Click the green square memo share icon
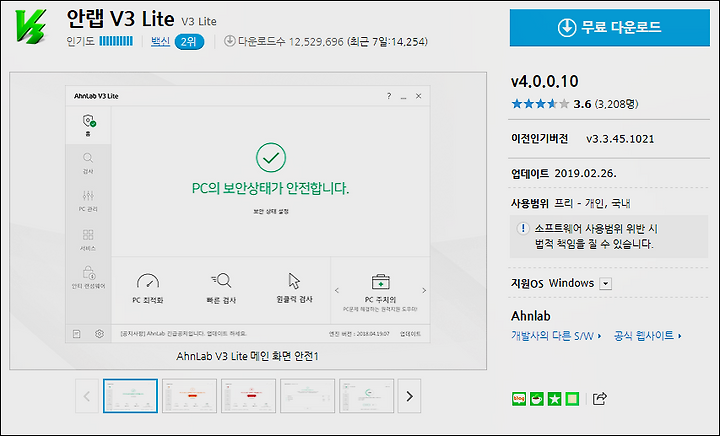This screenshot has width=720, height=436. pyautogui.click(x=572, y=398)
